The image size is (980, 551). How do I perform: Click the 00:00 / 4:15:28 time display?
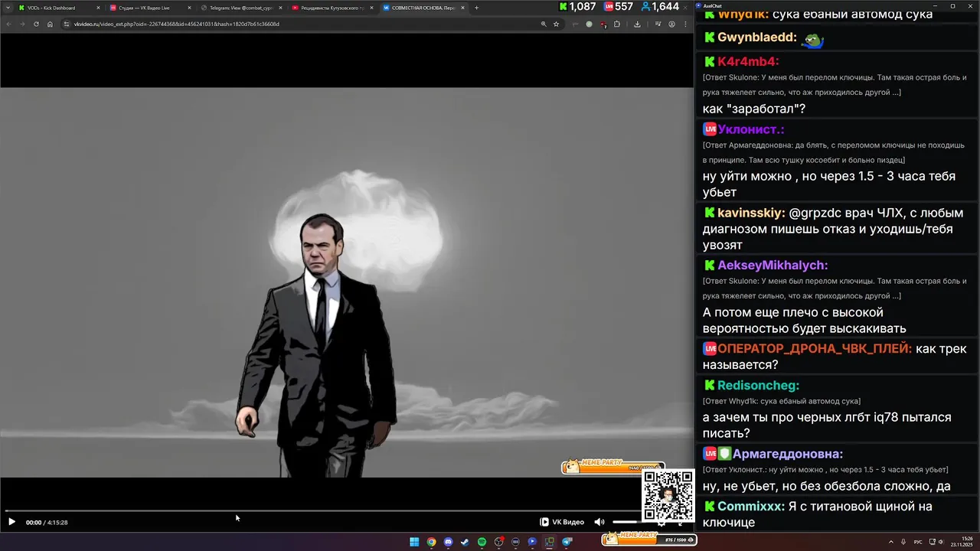(x=47, y=522)
